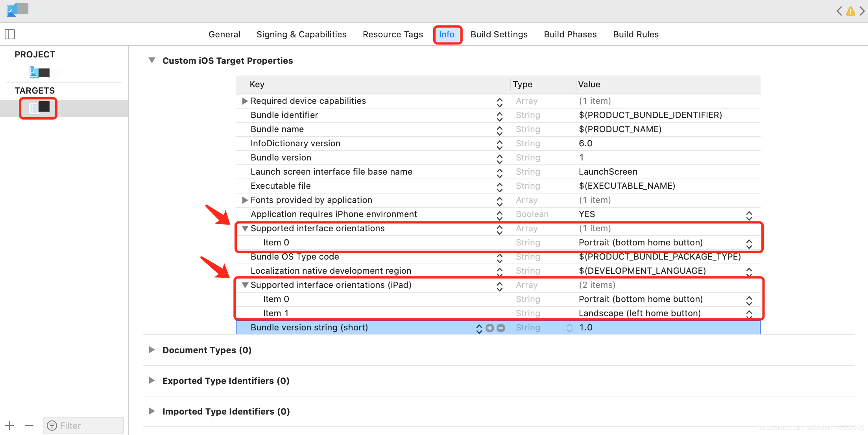This screenshot has height=435, width=868.
Task: Open Signing & Capabilities tab
Action: point(301,35)
